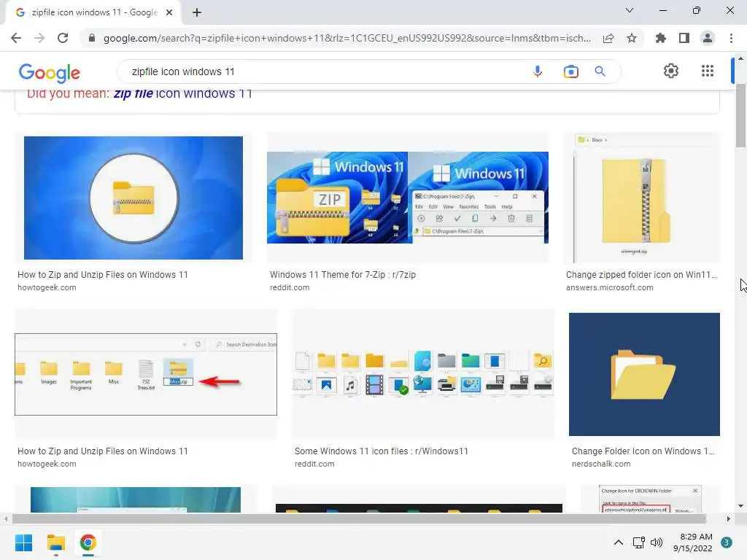Open the Google apps grid

coord(708,71)
